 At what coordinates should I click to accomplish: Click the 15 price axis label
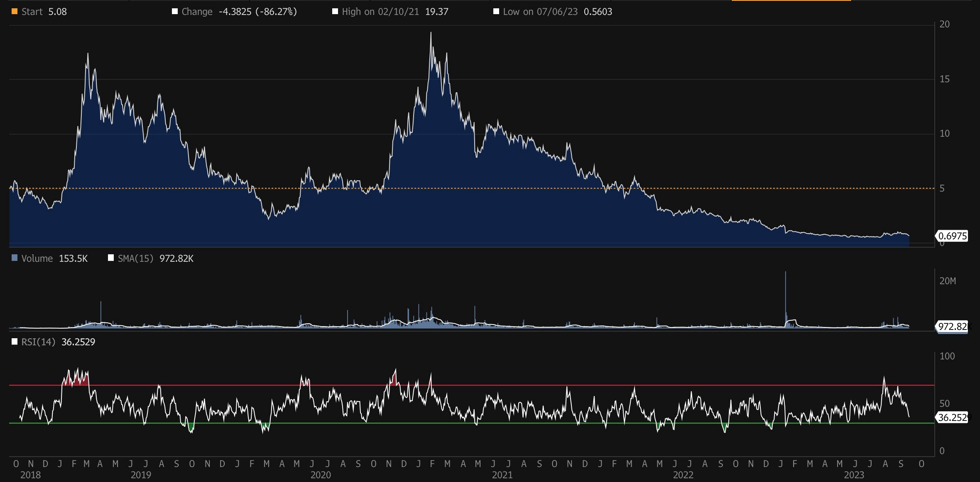[x=944, y=79]
